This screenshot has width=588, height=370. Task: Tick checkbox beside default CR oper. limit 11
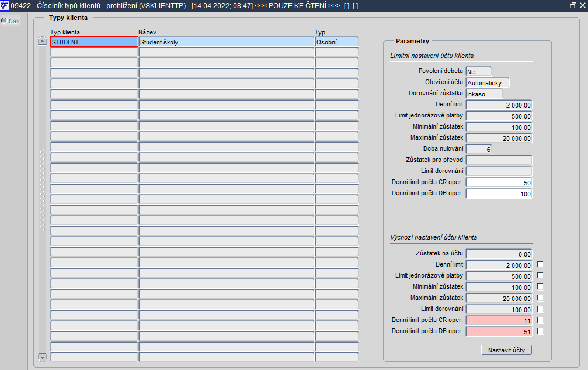(540, 320)
